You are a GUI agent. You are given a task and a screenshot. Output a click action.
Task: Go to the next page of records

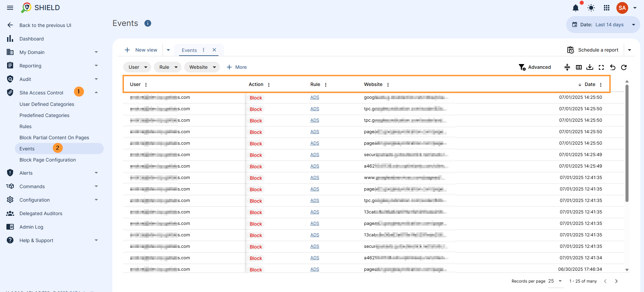click(x=616, y=281)
